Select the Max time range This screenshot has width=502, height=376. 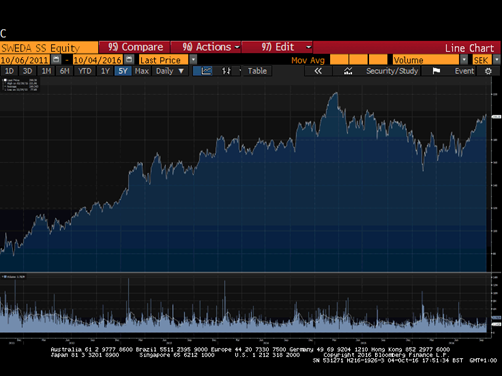point(142,71)
